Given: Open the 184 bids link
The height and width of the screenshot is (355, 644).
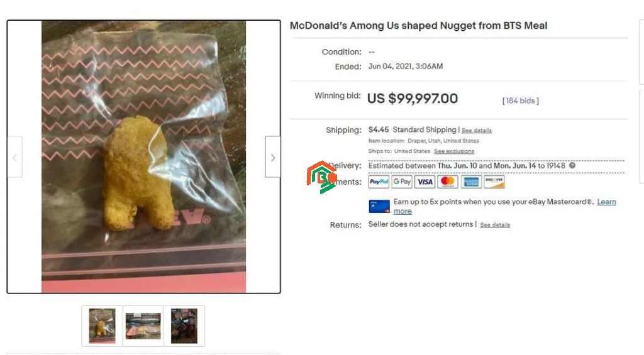Looking at the screenshot, I should click(520, 101).
